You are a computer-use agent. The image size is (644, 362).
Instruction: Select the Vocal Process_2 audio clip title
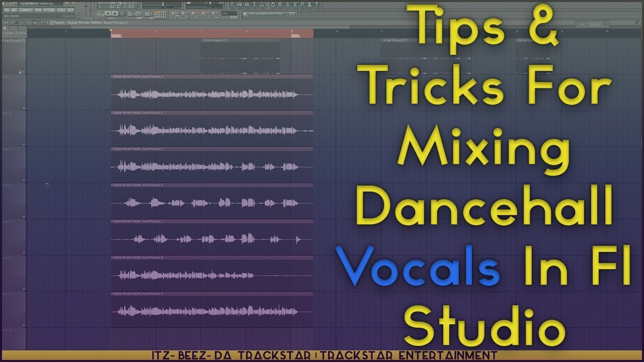coord(212,77)
